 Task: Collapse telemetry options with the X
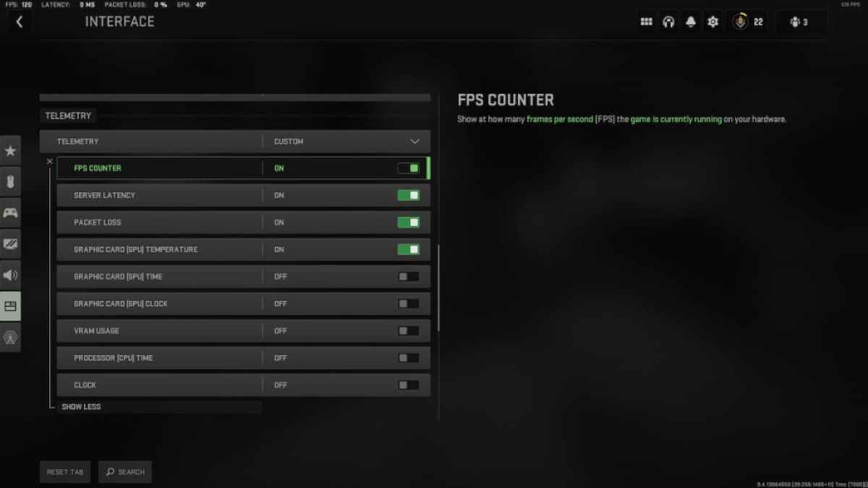(49, 161)
